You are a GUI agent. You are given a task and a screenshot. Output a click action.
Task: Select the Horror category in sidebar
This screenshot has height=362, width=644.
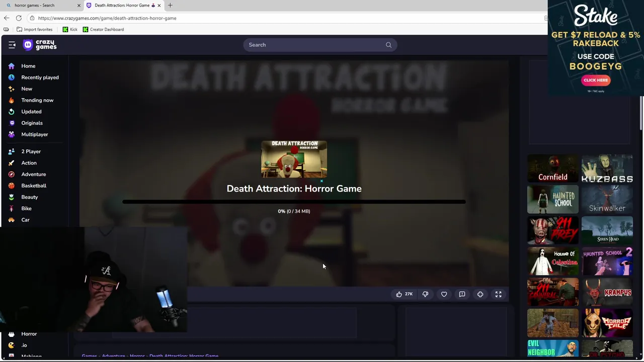click(x=29, y=334)
